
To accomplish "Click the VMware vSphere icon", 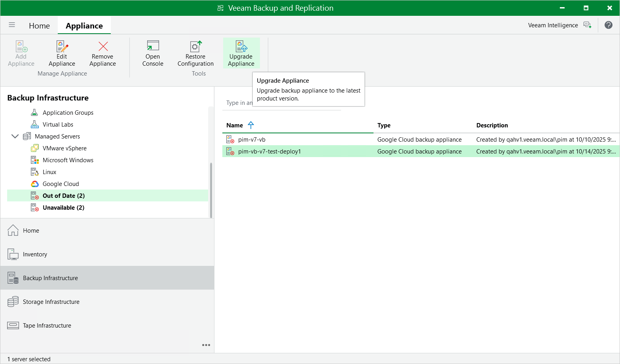I will 35,148.
